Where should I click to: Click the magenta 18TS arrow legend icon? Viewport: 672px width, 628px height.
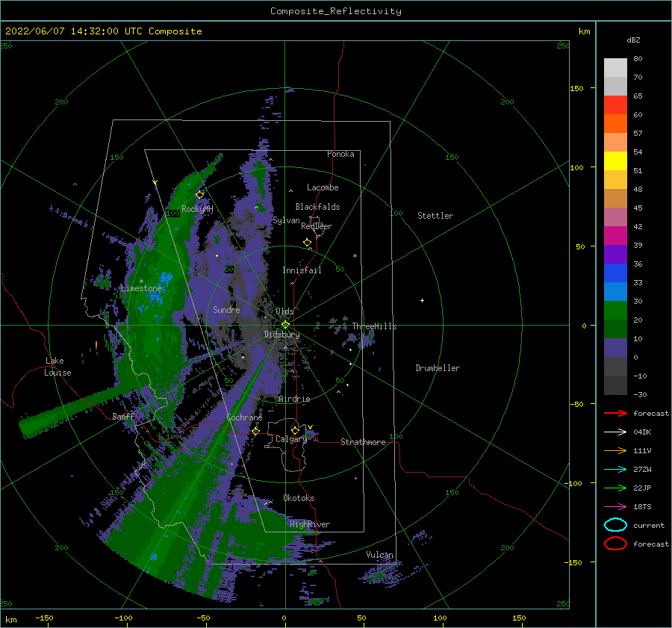(x=615, y=507)
